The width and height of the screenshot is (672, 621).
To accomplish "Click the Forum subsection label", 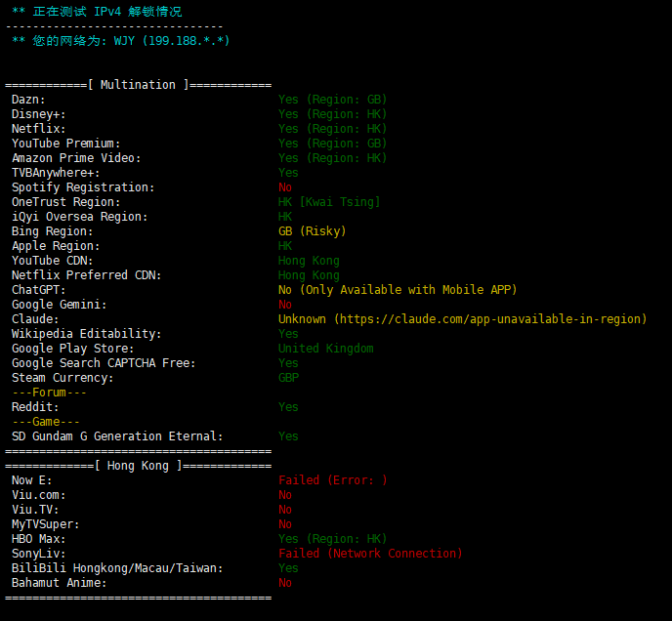I will click(x=49, y=393).
